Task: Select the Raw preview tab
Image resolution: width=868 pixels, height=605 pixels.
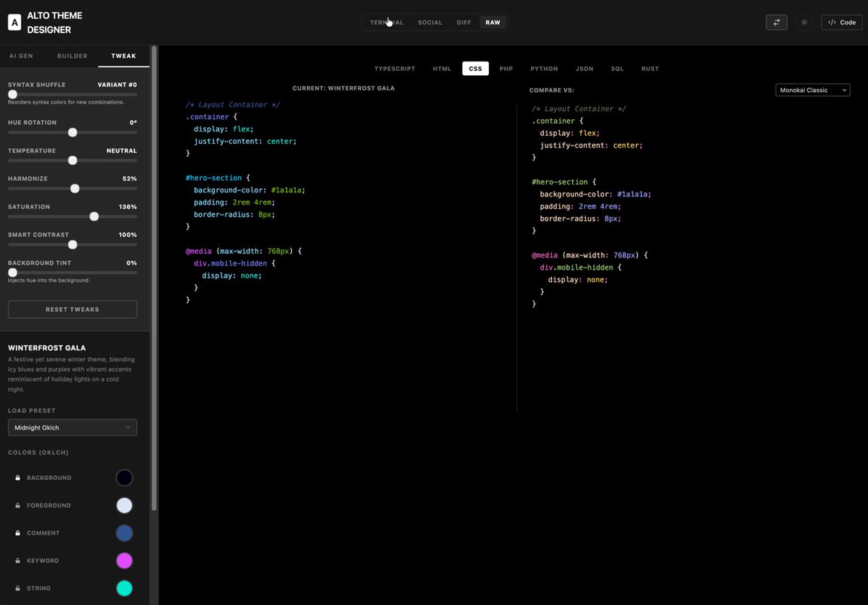Action: 493,22
